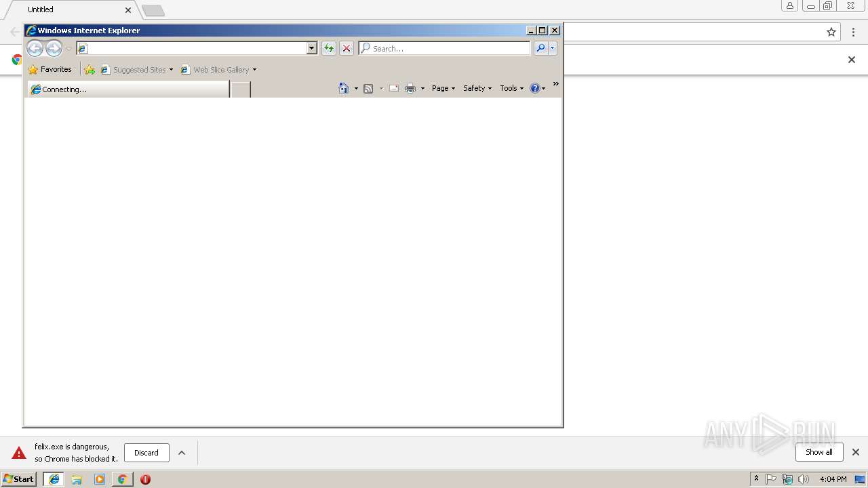Discard the blocked felix.exe download
This screenshot has width=868, height=488.
(146, 453)
